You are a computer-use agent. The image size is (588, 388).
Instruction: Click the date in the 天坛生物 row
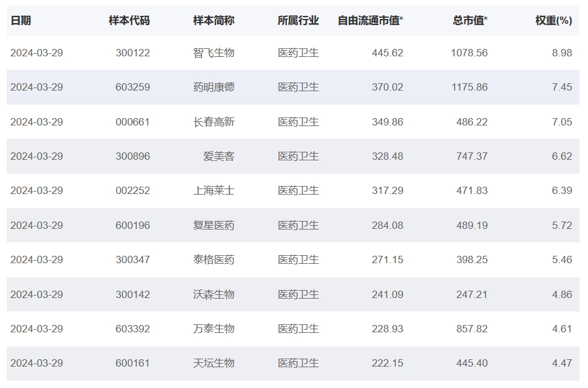click(37, 364)
